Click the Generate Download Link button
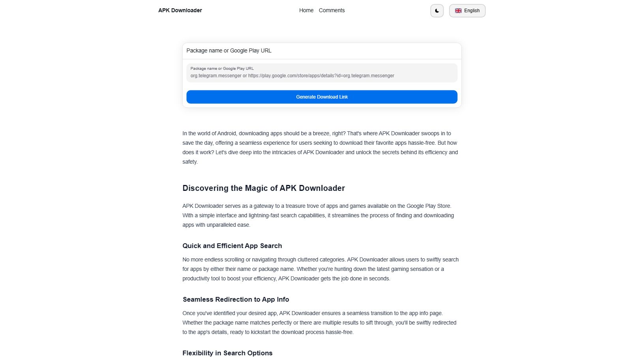 (x=322, y=97)
